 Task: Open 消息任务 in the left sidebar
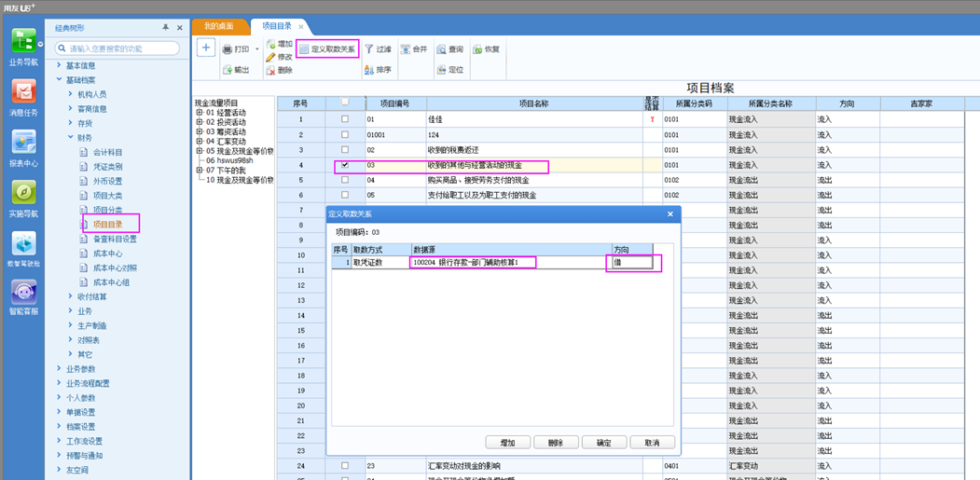click(23, 92)
